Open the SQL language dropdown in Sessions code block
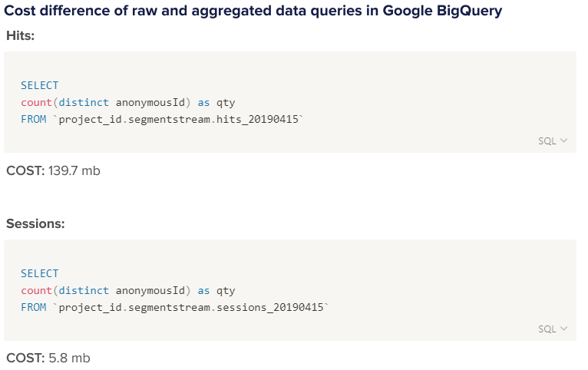The width and height of the screenshot is (588, 370). click(x=553, y=329)
